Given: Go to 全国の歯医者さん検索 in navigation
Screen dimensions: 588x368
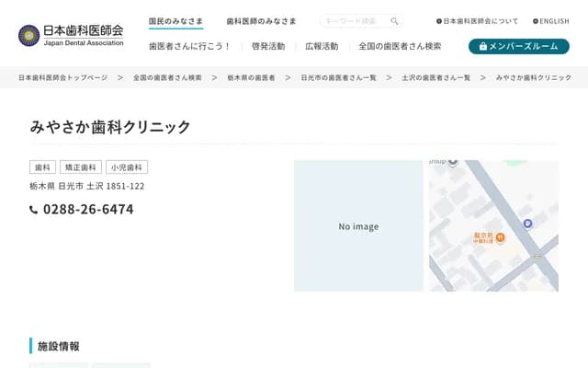Looking at the screenshot, I should click(x=402, y=46).
